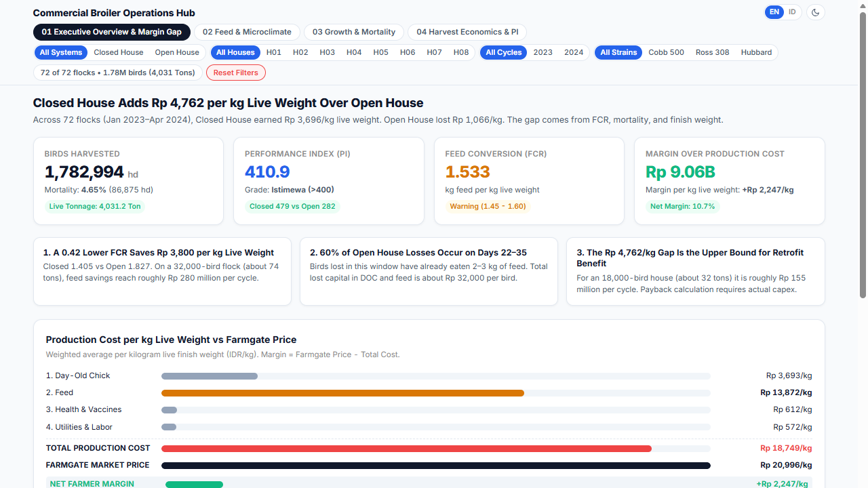Pick house H07 filter
The height and width of the screenshot is (488, 868).
click(435, 52)
